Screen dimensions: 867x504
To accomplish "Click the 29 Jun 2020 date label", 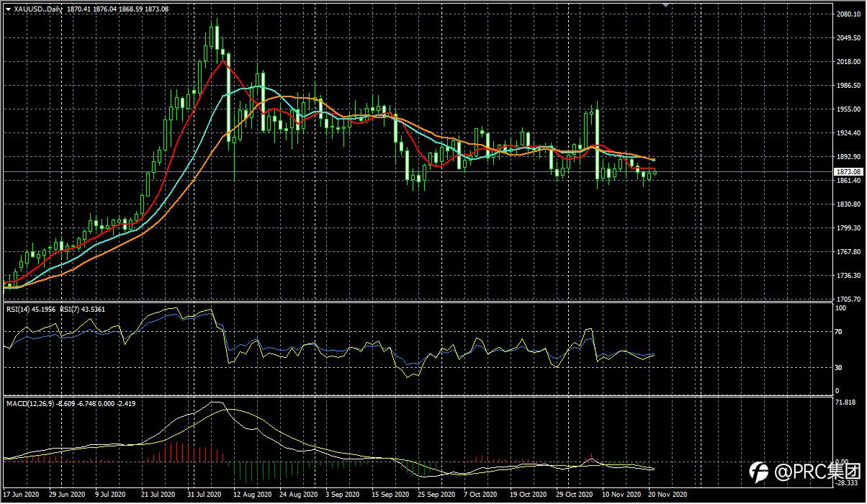I will 66,495.
